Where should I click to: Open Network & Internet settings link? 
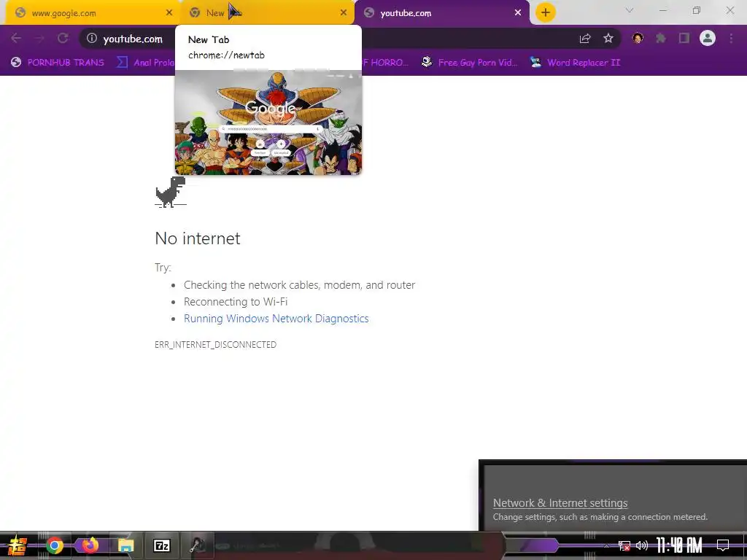560,503
